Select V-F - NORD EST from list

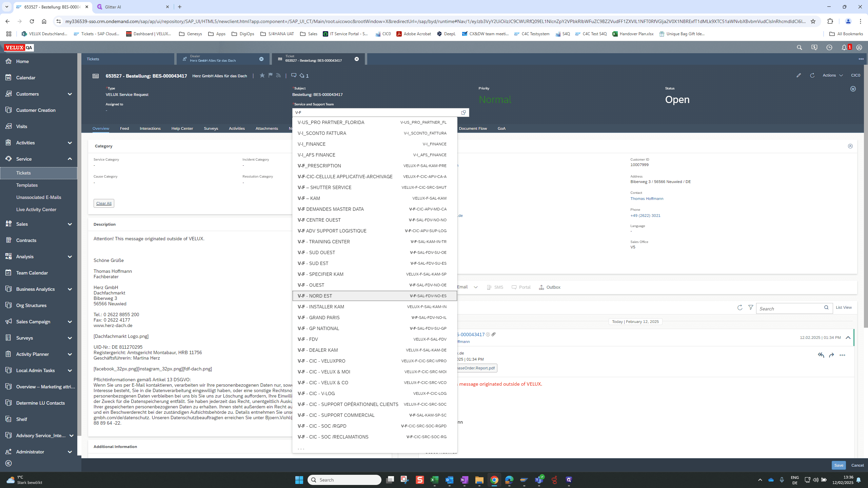[375, 296]
